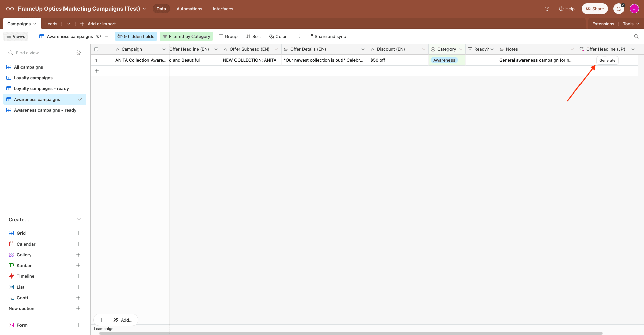Switch to the Automations tab
This screenshot has width=644, height=335.
[189, 9]
